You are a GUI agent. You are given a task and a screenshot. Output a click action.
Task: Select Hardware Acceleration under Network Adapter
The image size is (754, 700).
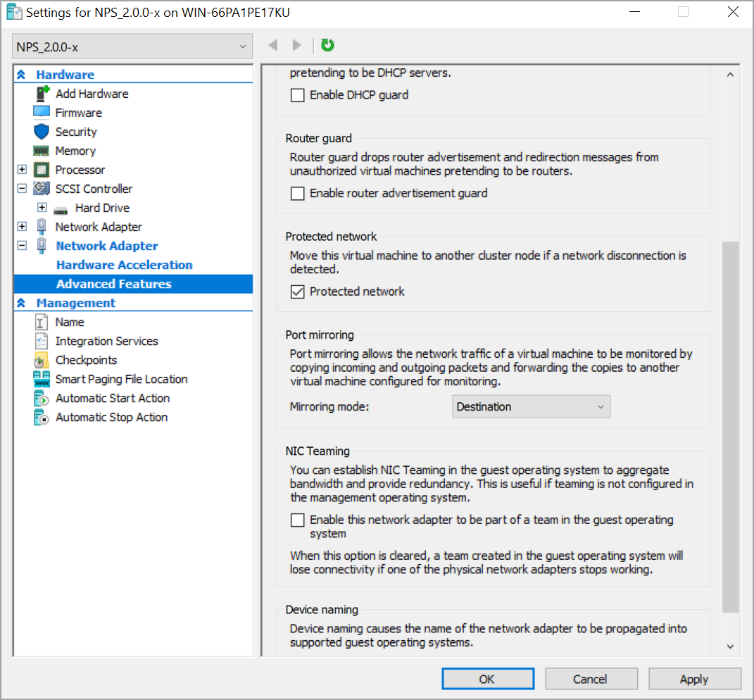[124, 264]
